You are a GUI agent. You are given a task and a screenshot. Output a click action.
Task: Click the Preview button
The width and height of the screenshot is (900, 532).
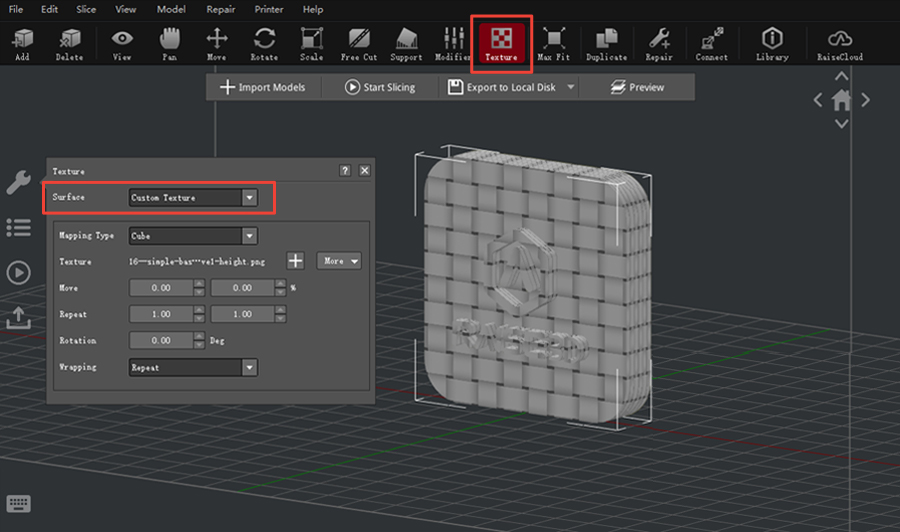(x=637, y=87)
